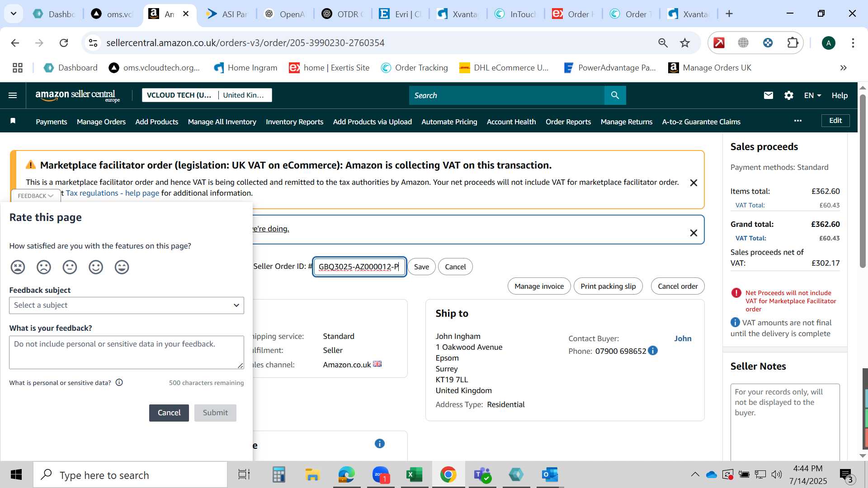This screenshot has height=488, width=868.
Task: Open Inventory Reports menu item
Action: [x=294, y=122]
